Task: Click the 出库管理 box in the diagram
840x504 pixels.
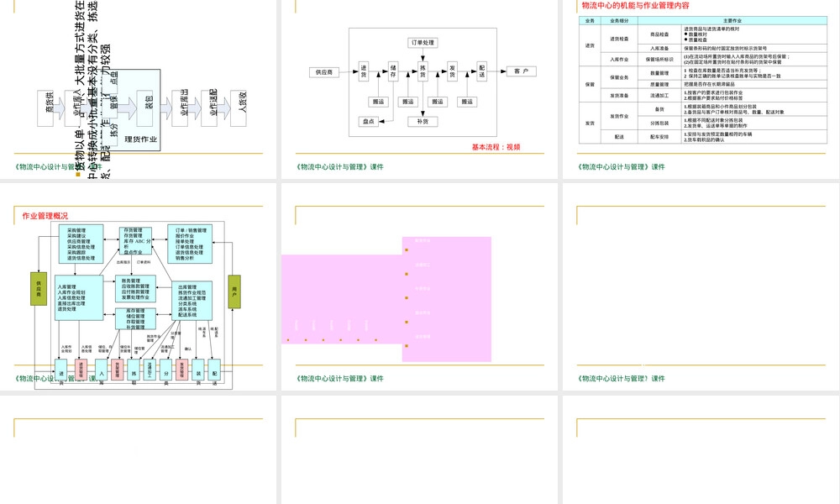Action: click(192, 301)
